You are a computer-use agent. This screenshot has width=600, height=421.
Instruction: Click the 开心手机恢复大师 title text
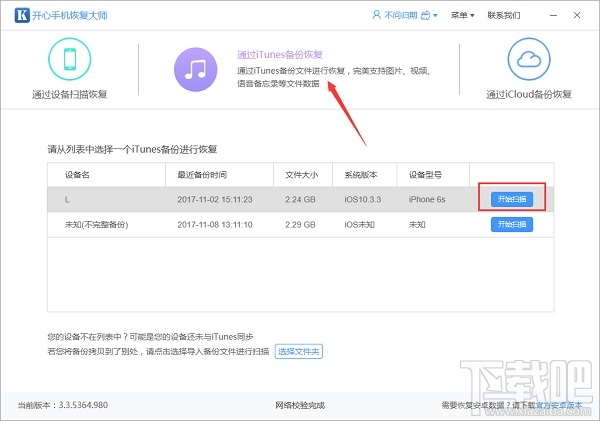pos(70,15)
